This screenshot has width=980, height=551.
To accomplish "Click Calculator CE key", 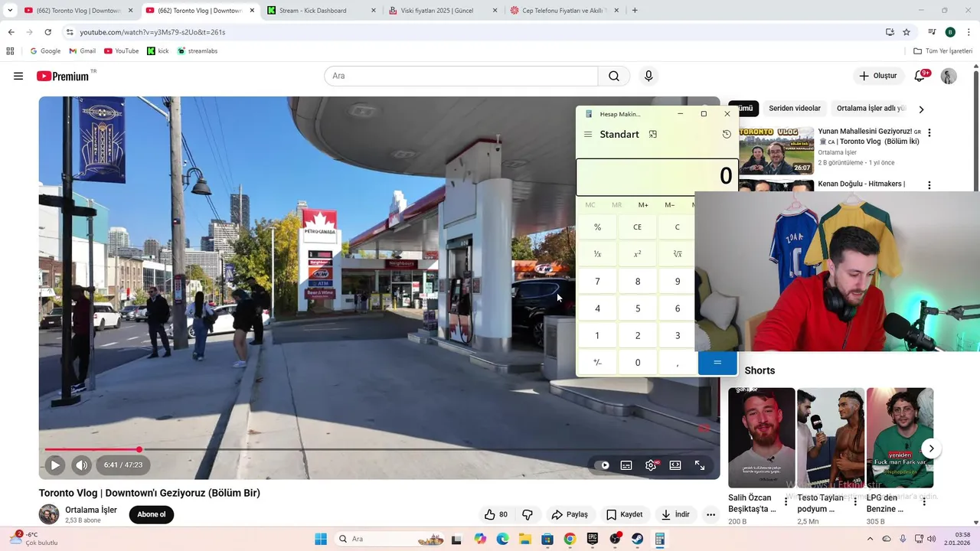I will 637,227.
